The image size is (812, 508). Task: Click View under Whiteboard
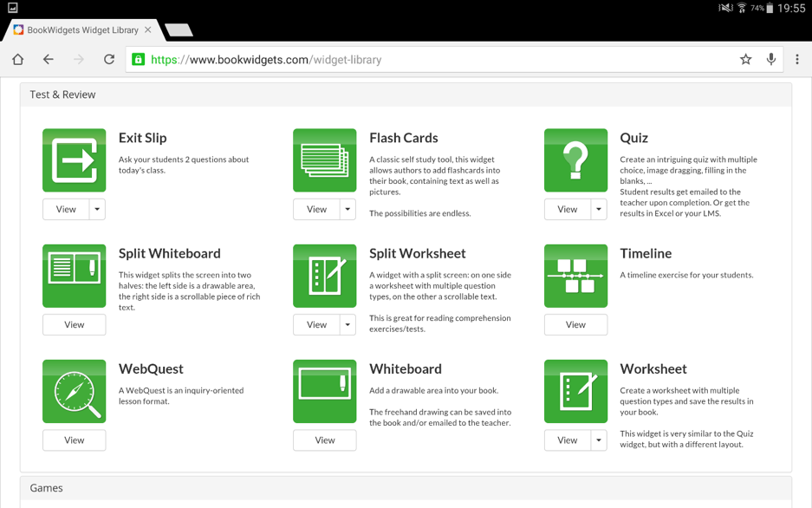point(325,440)
